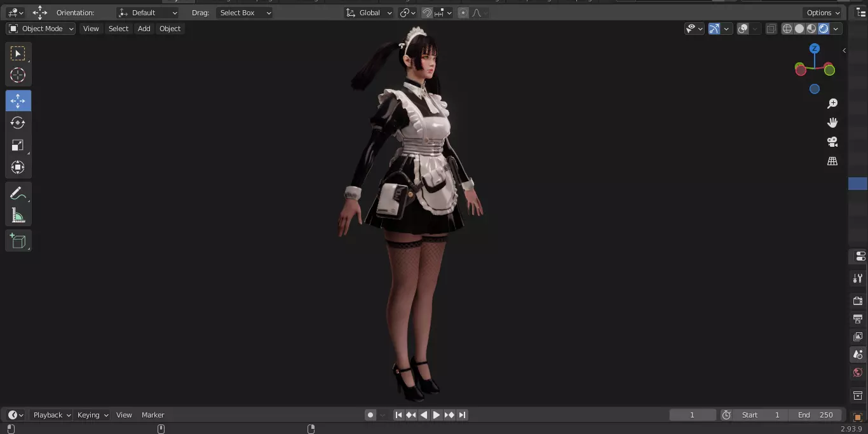This screenshot has width=868, height=434.
Task: Toggle proportional editing circle icon
Action: tap(463, 13)
